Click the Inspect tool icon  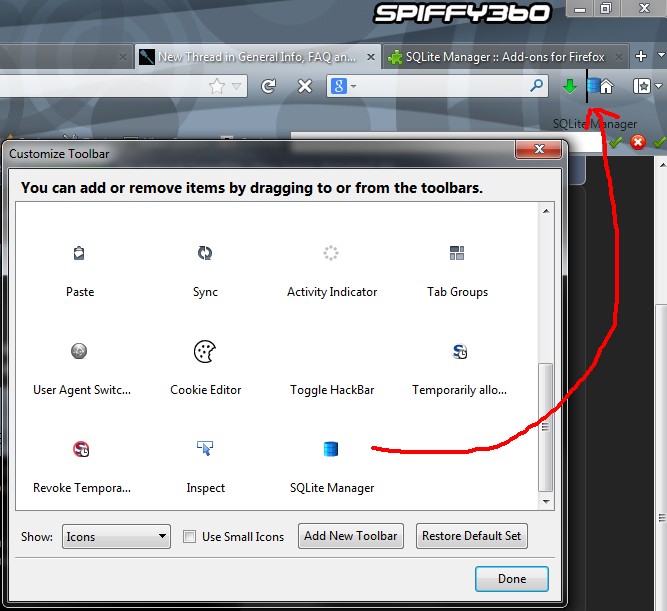[x=205, y=450]
